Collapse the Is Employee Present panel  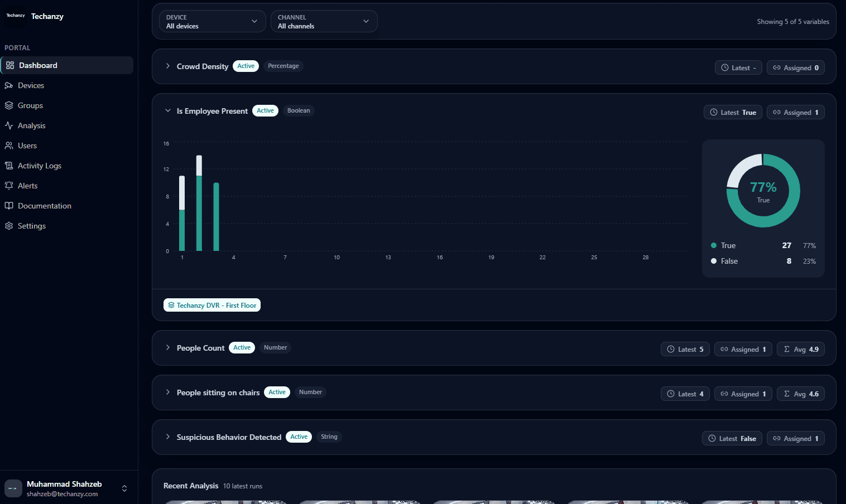coord(167,110)
